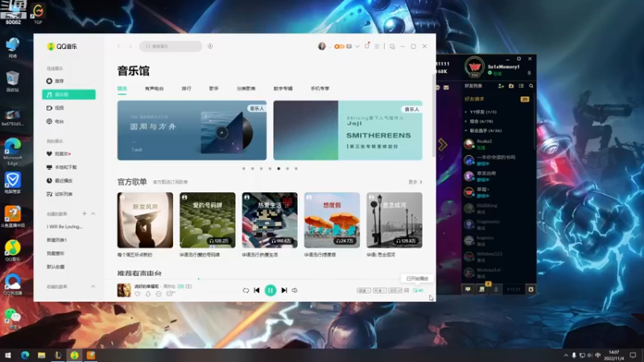This screenshot has width=644, height=362.
Task: Open the 推荐 page in QQ Music sidebar
Action: (x=68, y=81)
